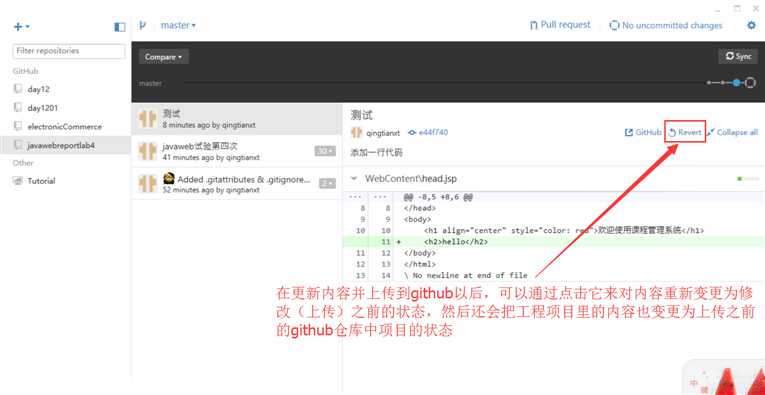Select the hollow ring marker on timeline
765x395 pixels.
pyautogui.click(x=750, y=83)
